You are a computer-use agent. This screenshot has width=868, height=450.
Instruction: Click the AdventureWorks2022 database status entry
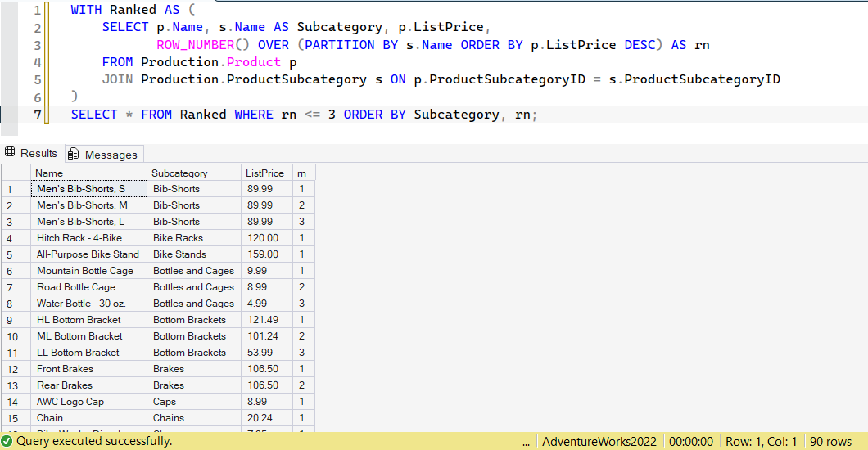click(x=599, y=441)
